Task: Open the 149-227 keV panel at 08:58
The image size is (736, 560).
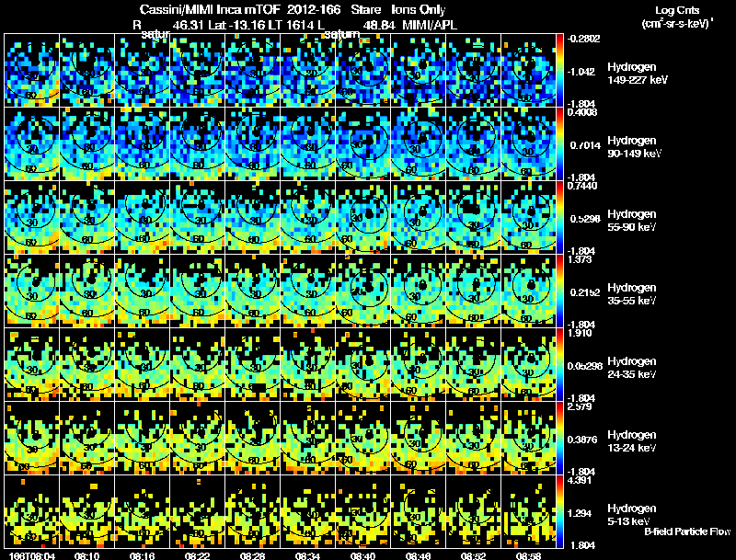Action: (x=528, y=71)
